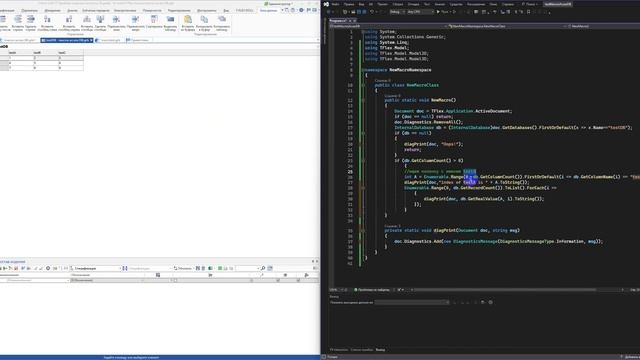Click the Undo icon in Visual Studio toolbar

372,12
